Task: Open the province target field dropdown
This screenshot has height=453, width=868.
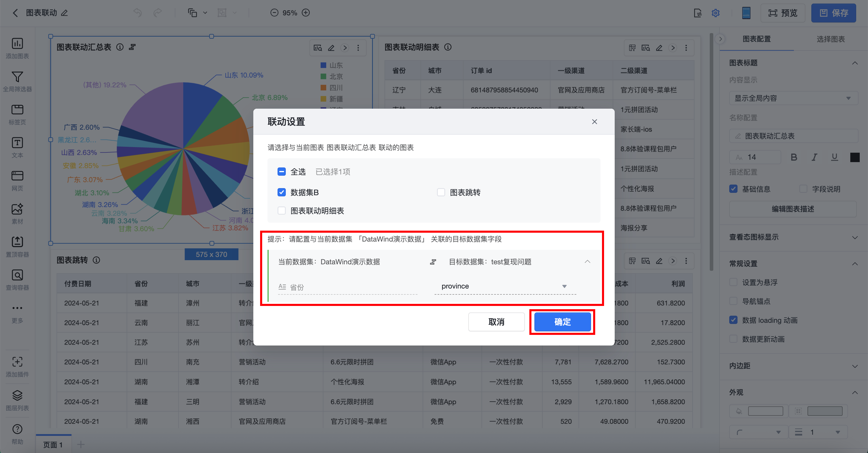Action: pos(505,286)
